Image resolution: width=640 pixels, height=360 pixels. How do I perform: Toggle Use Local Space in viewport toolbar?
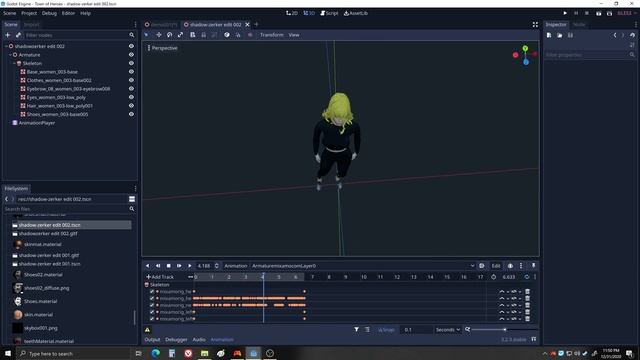click(x=227, y=35)
